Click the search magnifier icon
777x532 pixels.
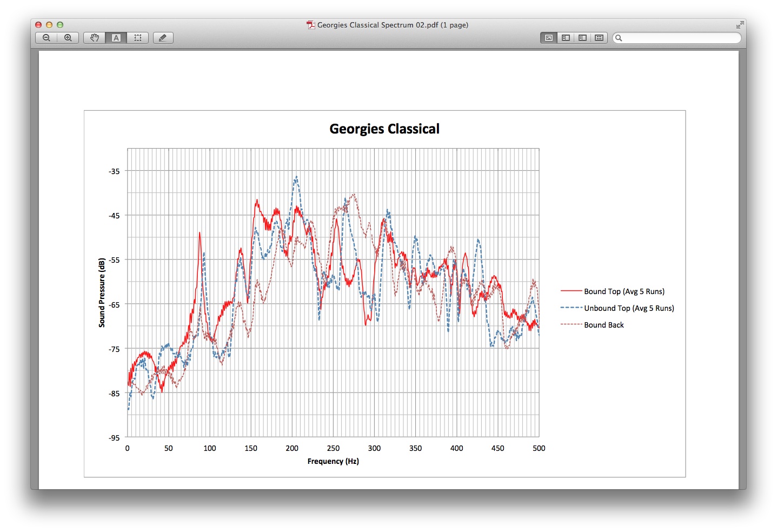(619, 38)
